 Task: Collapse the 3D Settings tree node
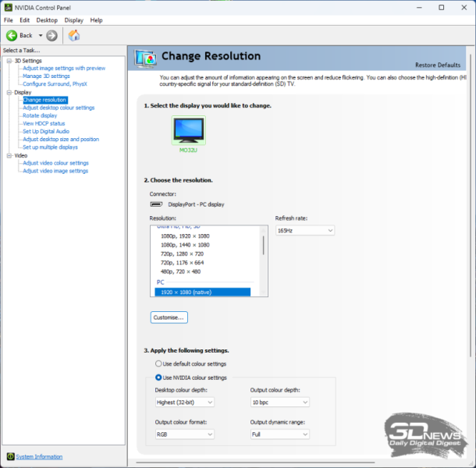pyautogui.click(x=8, y=61)
